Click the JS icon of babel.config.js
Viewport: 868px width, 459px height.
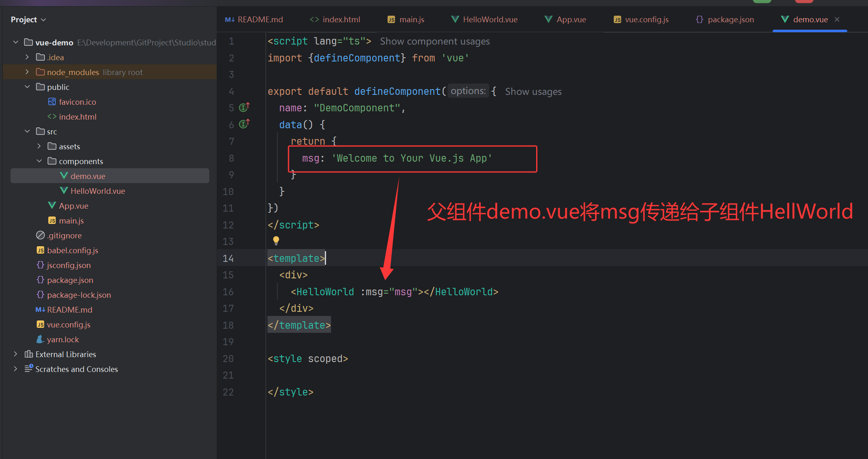click(40, 250)
